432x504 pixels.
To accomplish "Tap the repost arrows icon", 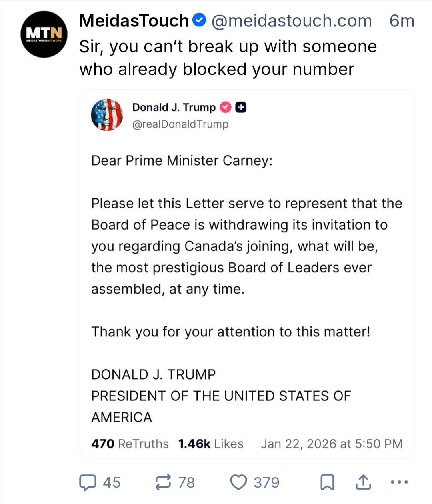I will [x=163, y=482].
